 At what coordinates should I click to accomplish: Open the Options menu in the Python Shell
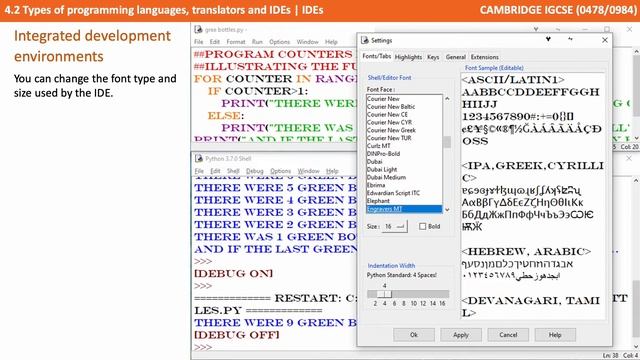280,171
